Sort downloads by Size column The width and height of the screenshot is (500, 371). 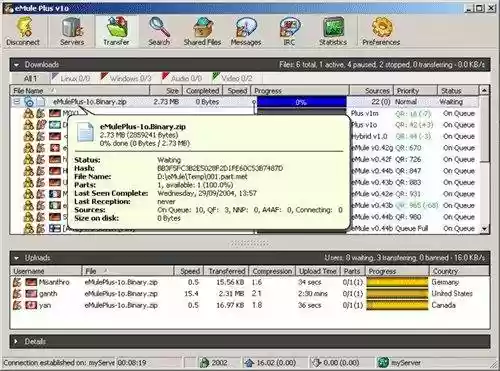pos(166,91)
